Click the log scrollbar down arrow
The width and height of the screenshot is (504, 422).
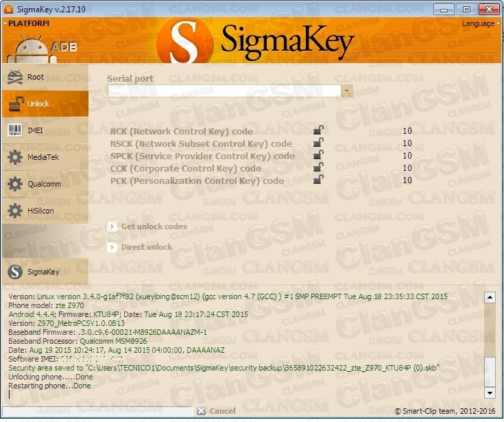(x=490, y=392)
